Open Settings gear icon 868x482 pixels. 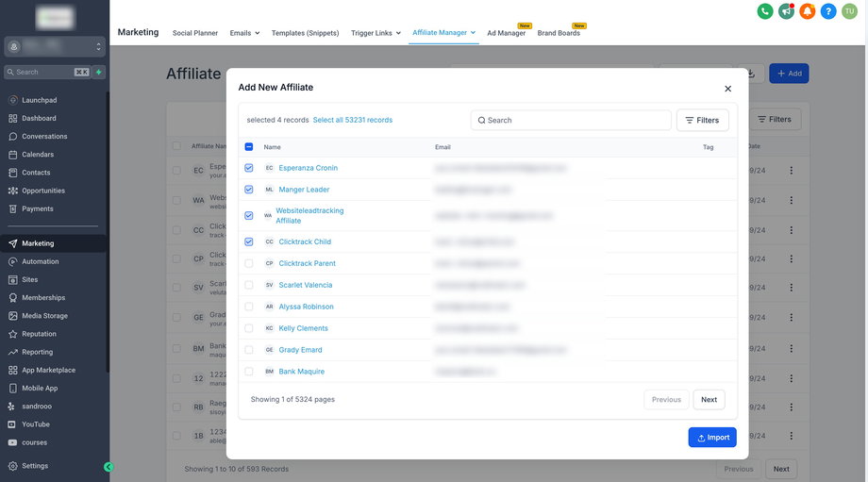pyautogui.click(x=12, y=466)
